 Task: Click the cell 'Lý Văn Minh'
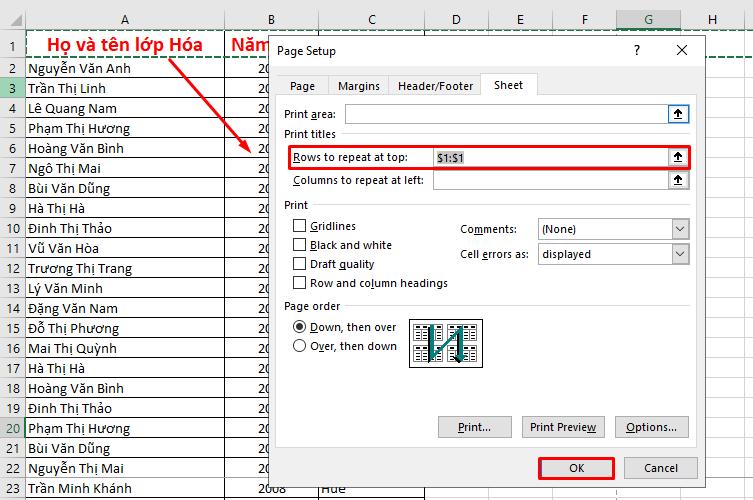point(125,288)
